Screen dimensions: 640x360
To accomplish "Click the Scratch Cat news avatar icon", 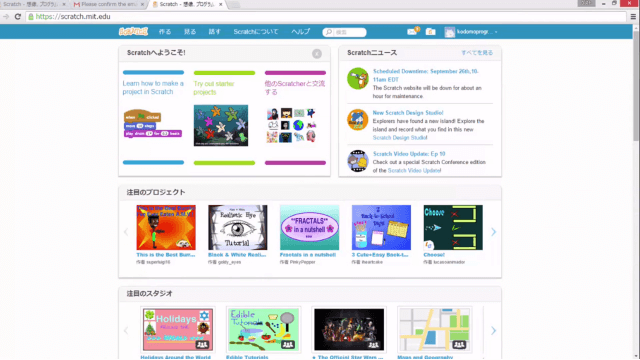I will (358, 78).
